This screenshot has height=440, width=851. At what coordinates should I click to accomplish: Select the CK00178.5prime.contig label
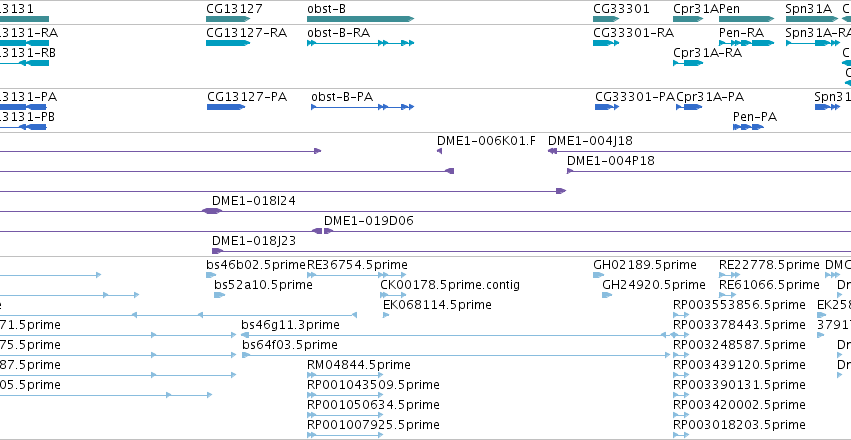point(450,285)
